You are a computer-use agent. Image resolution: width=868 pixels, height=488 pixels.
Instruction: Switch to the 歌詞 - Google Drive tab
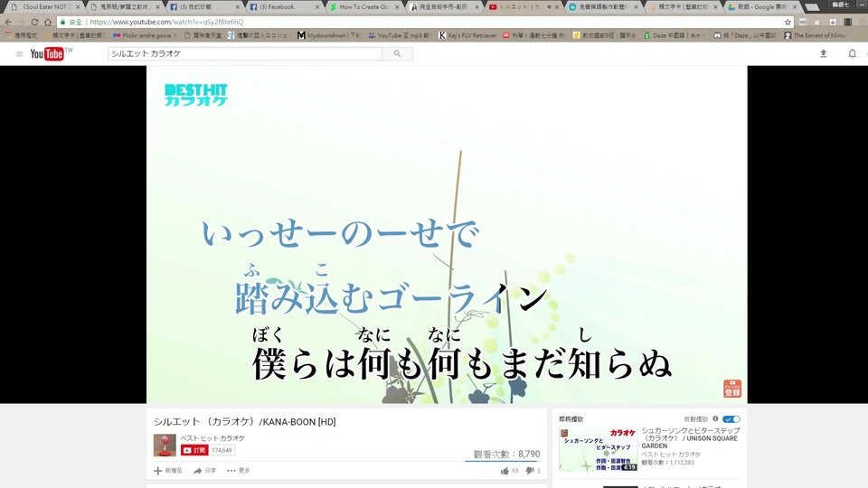[761, 7]
